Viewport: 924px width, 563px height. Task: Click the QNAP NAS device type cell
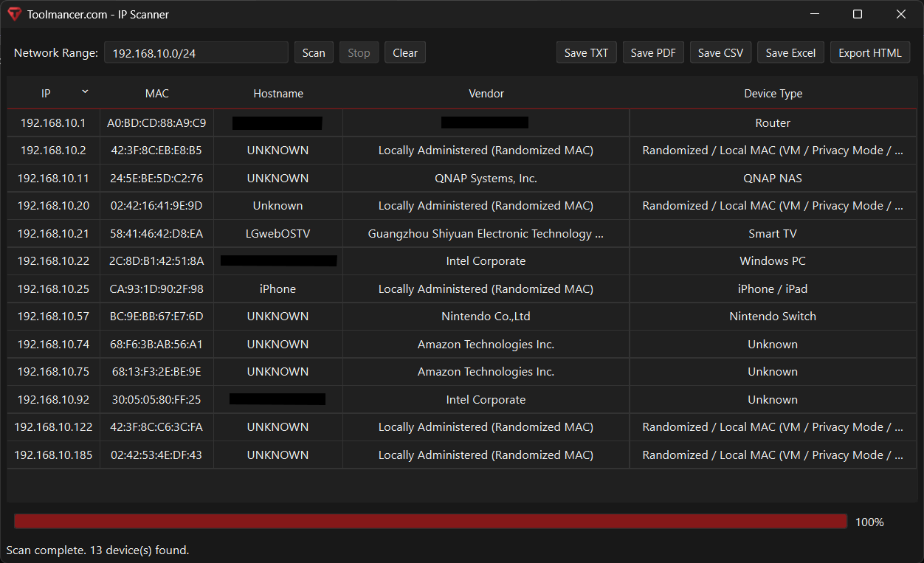click(x=773, y=178)
